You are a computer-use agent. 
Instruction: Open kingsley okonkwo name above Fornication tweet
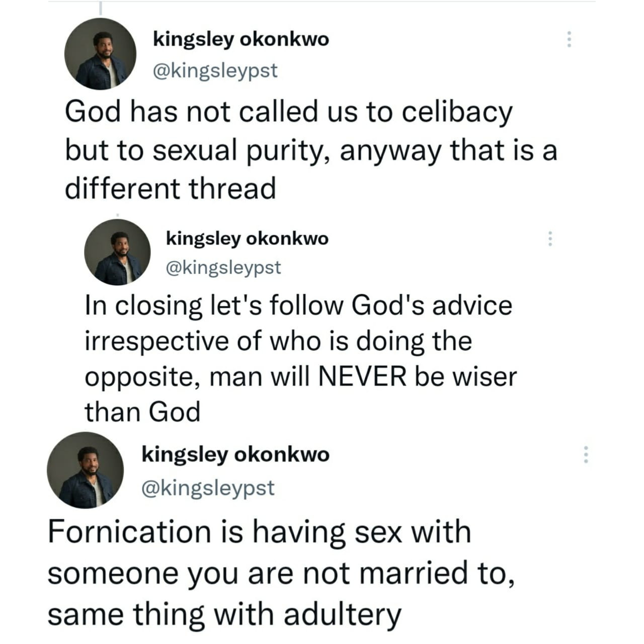(235, 454)
